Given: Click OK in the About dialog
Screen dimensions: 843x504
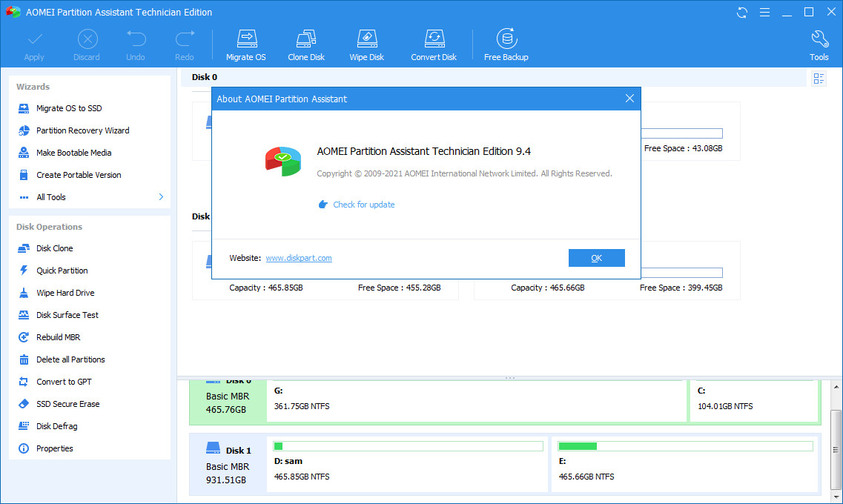Looking at the screenshot, I should 596,258.
